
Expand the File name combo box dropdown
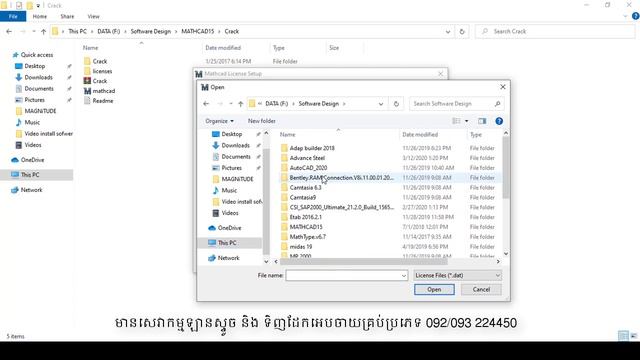click(x=404, y=276)
